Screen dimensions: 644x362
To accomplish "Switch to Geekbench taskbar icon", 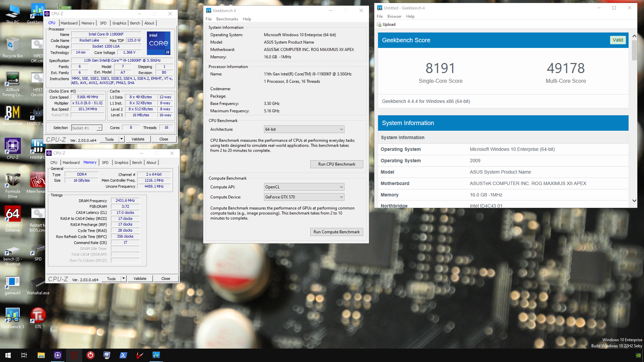I will (156, 355).
